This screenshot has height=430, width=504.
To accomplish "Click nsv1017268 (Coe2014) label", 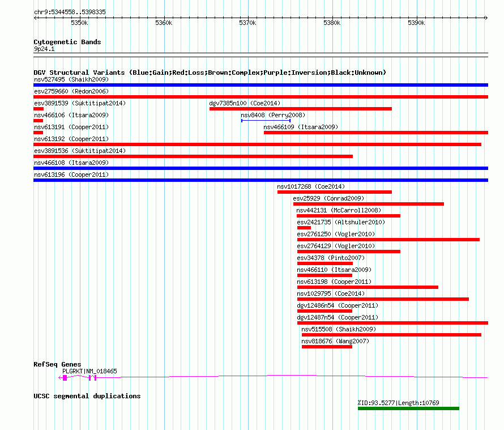I will click(311, 186).
